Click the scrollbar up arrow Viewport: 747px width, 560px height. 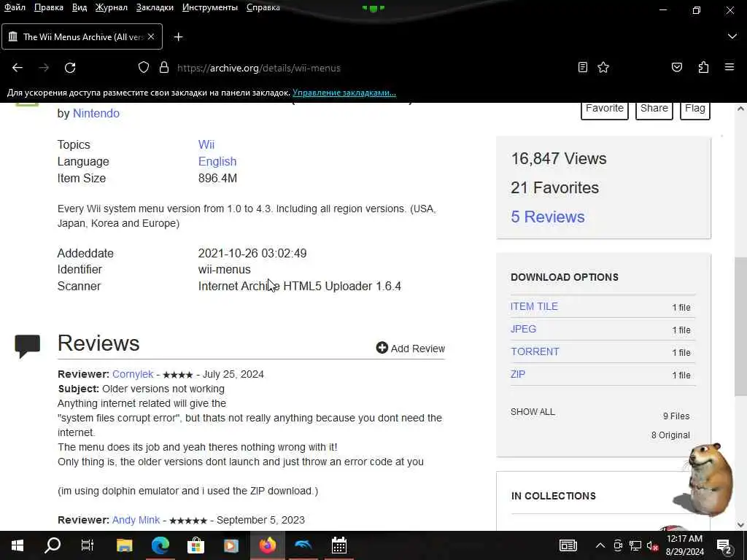click(740, 109)
